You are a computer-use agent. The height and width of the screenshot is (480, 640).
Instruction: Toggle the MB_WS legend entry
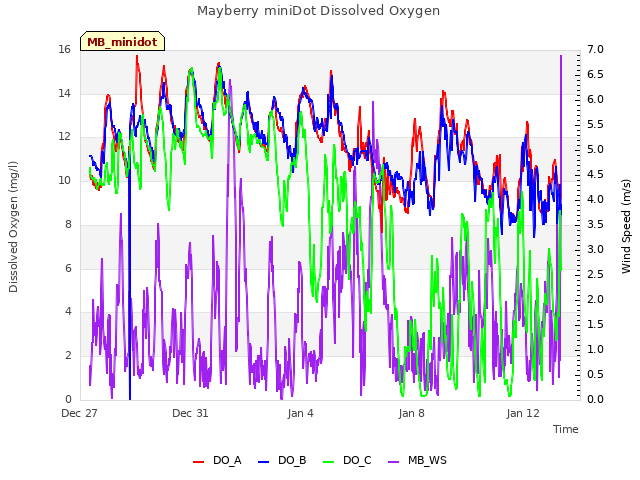(x=417, y=461)
